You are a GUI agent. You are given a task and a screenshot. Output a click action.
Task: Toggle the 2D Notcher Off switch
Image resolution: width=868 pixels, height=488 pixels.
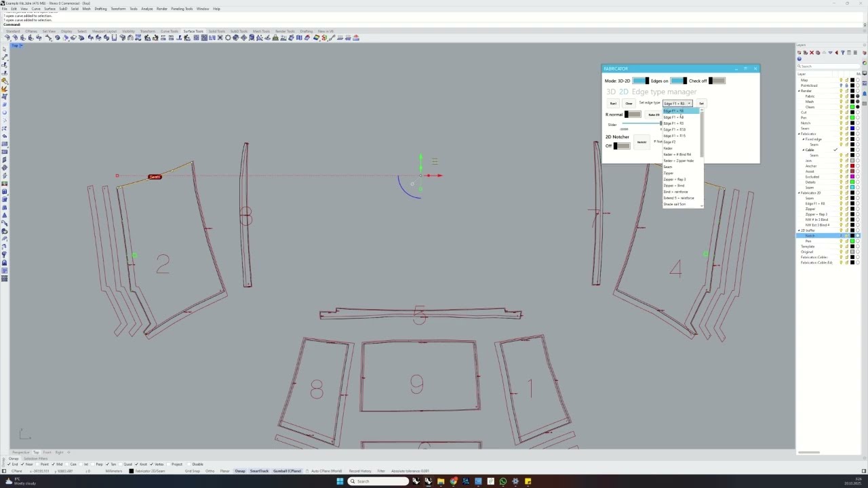tap(622, 146)
